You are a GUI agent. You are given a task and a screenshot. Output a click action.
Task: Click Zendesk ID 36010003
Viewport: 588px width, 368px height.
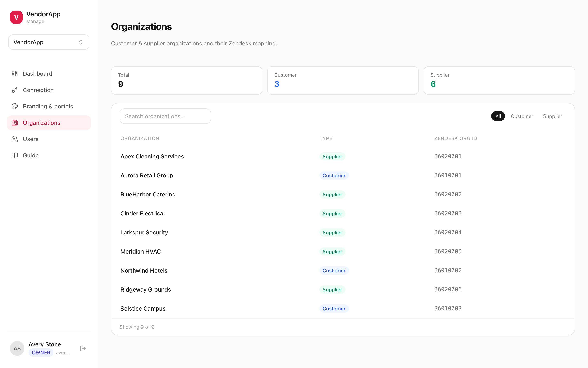coord(448,308)
